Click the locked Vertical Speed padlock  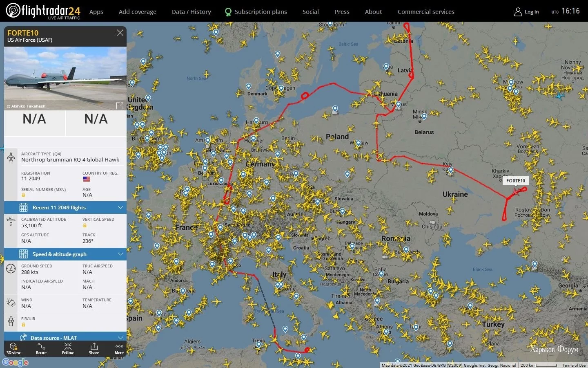(x=85, y=225)
